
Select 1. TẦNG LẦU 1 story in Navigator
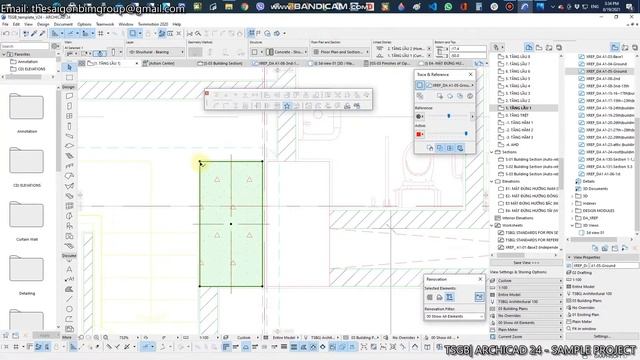click(x=524, y=108)
